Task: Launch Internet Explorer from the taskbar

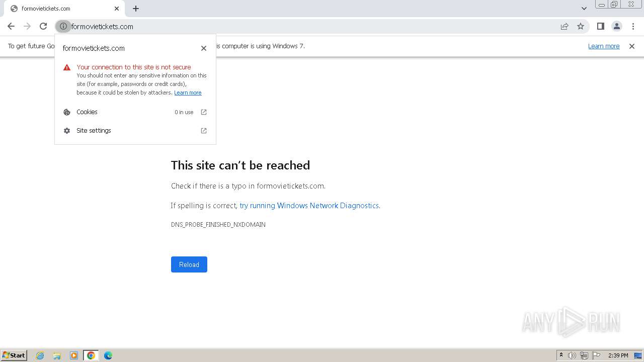Action: click(x=40, y=355)
